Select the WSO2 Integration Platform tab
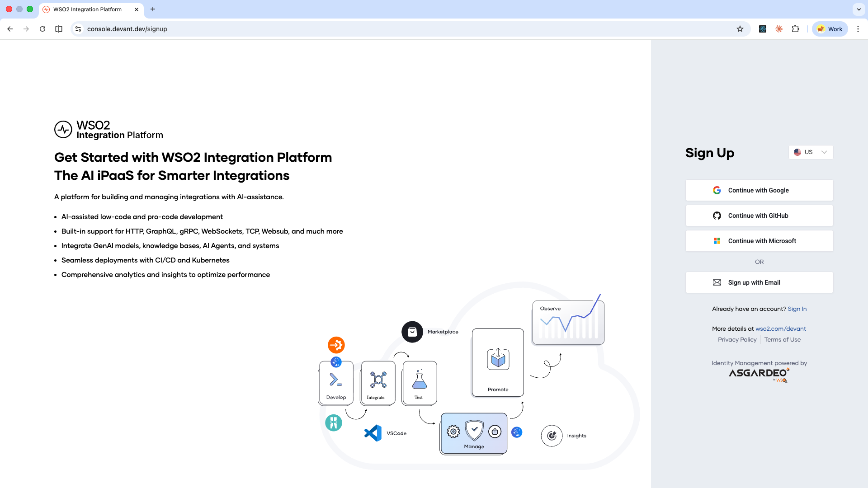Screen dimensions: 868x488 click(91, 9)
